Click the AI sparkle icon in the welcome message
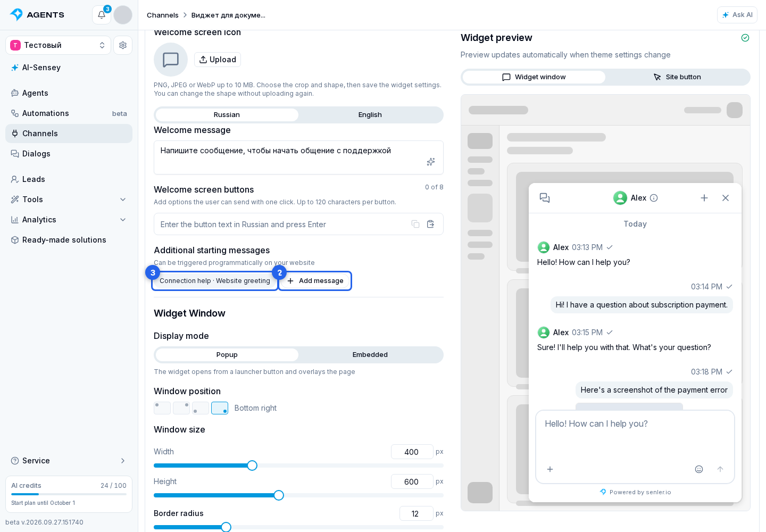The height and width of the screenshot is (532, 766). point(431,162)
